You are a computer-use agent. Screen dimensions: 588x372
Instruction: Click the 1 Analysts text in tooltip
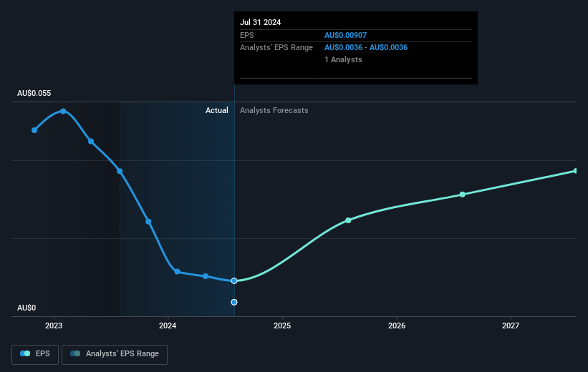(x=343, y=59)
